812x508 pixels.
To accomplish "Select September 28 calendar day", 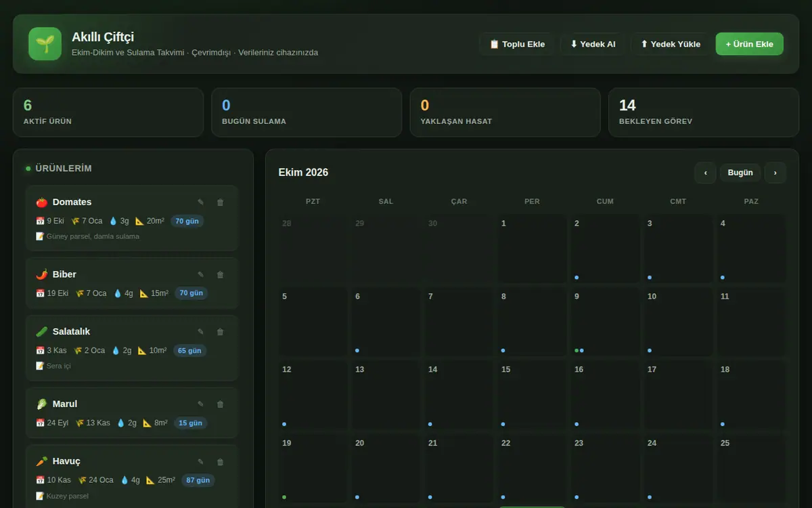I will click(x=313, y=249).
